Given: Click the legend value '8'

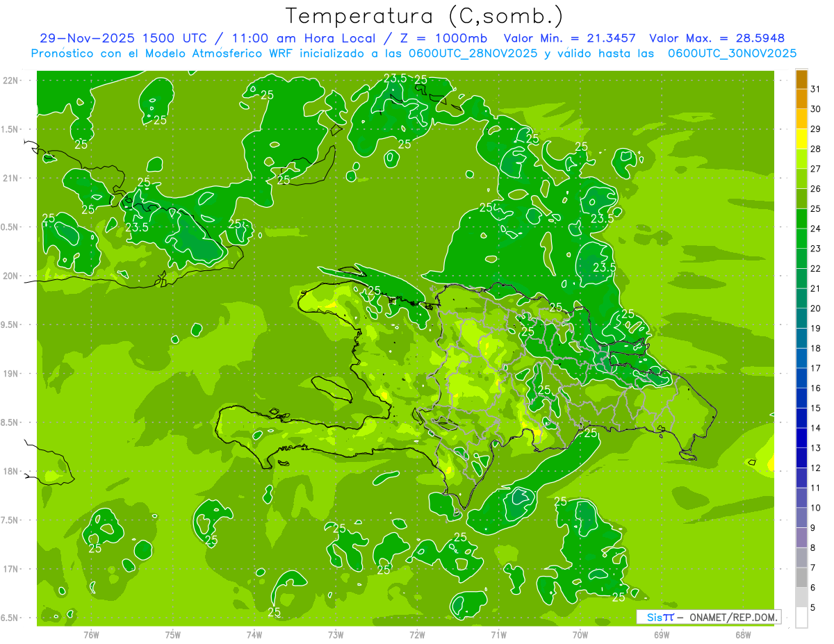Looking at the screenshot, I should [x=813, y=547].
